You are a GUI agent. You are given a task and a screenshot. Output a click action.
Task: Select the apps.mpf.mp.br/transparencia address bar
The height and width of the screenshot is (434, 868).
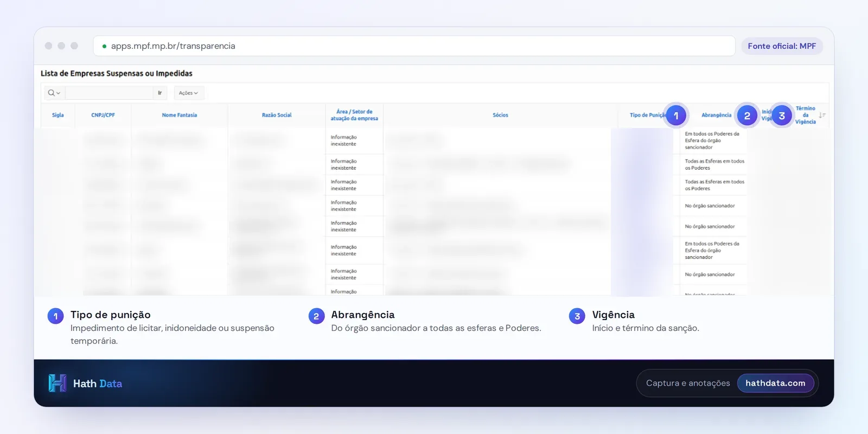[x=414, y=46]
